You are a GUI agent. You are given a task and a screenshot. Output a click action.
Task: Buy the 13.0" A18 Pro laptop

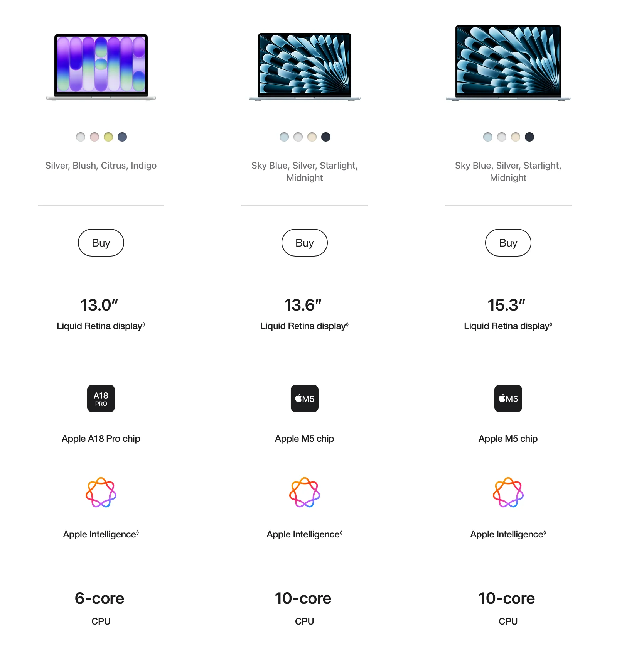tap(101, 243)
